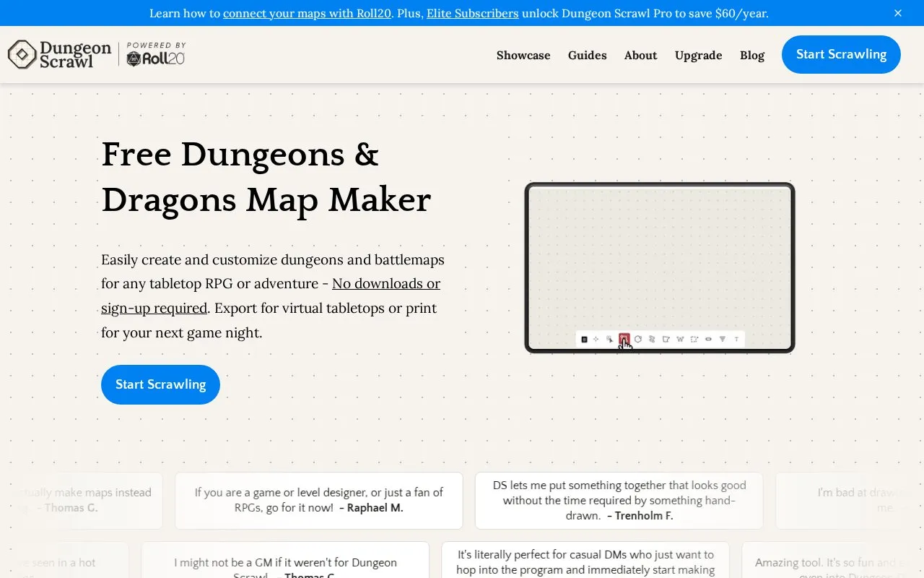Click the Dungeon Scrawl logo
924x578 pixels.
coord(60,55)
